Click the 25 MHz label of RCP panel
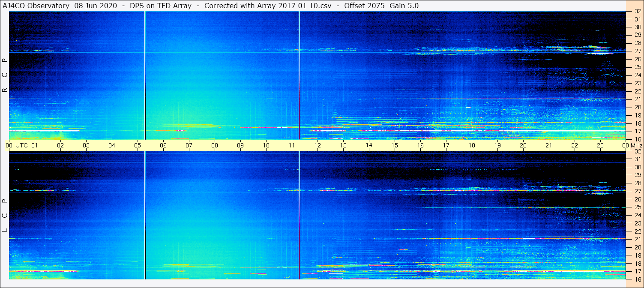The height and width of the screenshot is (288, 644). 637,67
